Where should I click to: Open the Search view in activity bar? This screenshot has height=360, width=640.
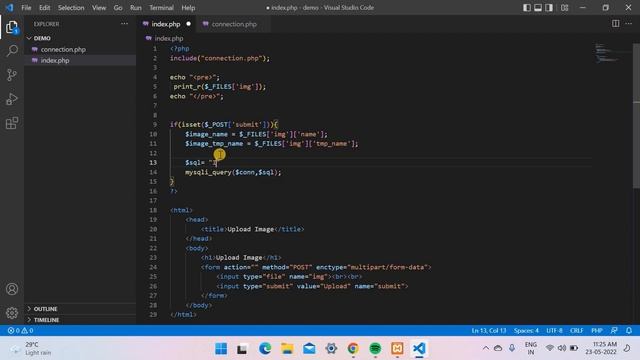tap(12, 51)
